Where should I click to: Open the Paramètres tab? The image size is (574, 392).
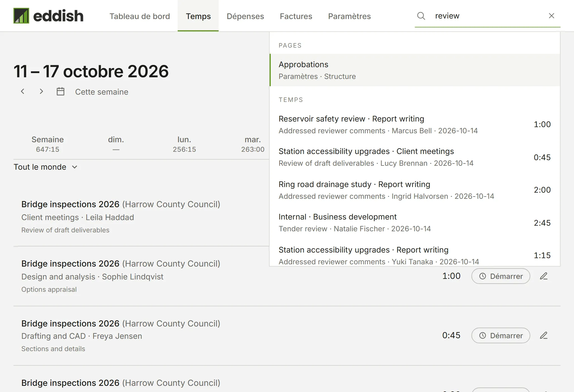pos(350,16)
